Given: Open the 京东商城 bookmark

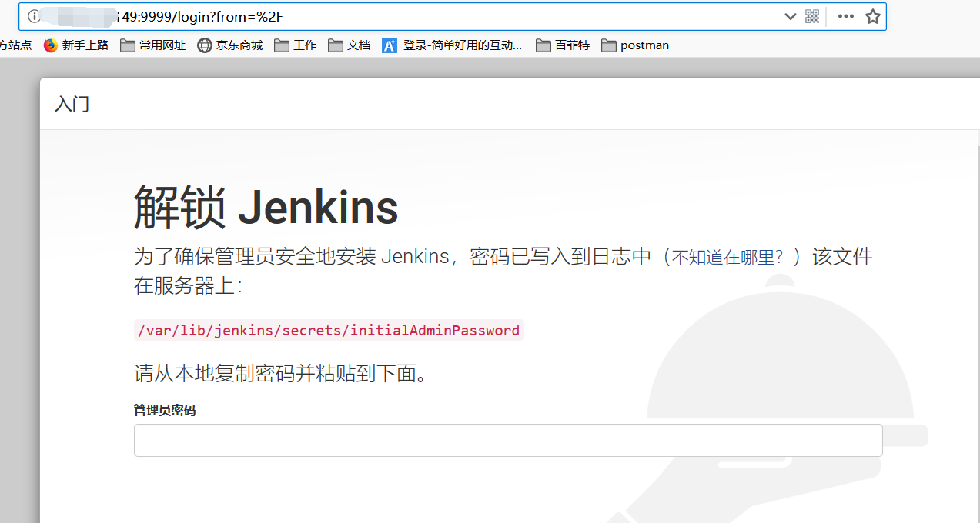Looking at the screenshot, I should click(229, 45).
